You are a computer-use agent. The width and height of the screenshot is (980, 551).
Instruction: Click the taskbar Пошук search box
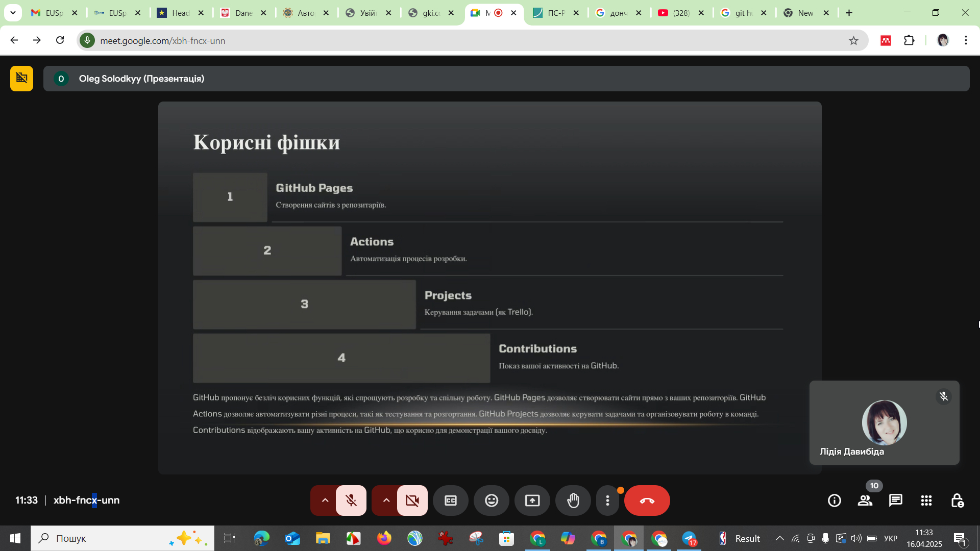pyautogui.click(x=122, y=538)
